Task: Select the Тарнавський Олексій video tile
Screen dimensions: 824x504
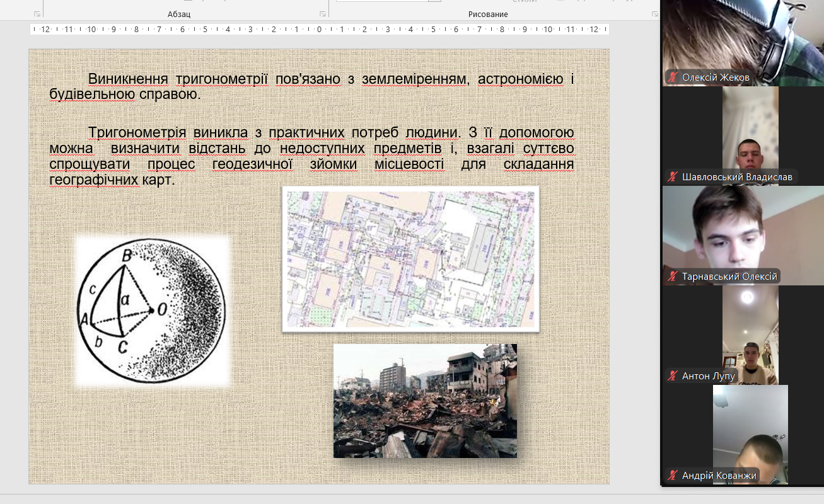Action: (x=743, y=236)
